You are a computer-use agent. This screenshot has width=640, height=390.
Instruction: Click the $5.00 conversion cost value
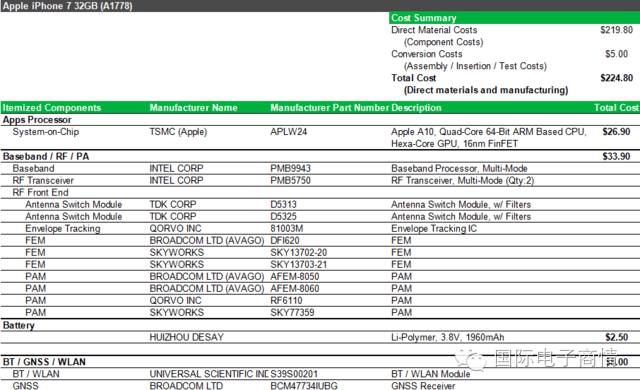(x=617, y=54)
